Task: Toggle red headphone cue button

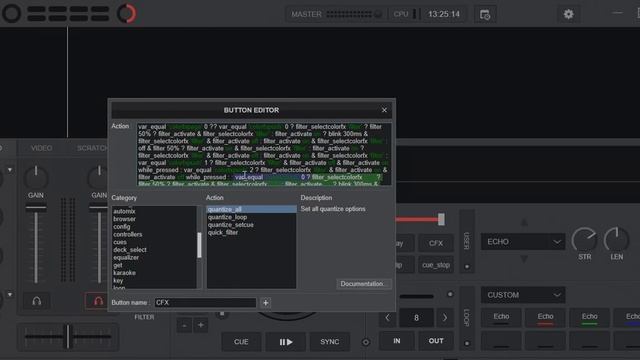Action: 98,301
